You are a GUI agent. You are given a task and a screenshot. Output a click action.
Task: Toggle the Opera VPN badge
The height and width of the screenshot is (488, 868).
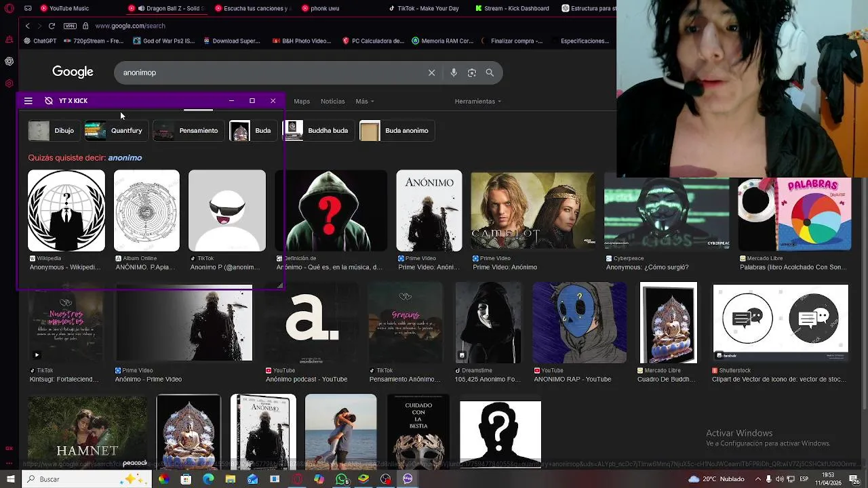(70, 26)
